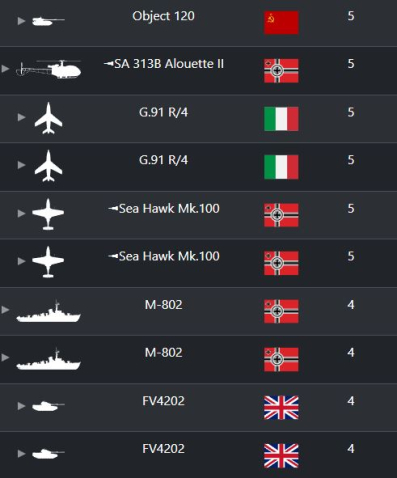Click the Soviet flag beside Object 120

coord(281,23)
